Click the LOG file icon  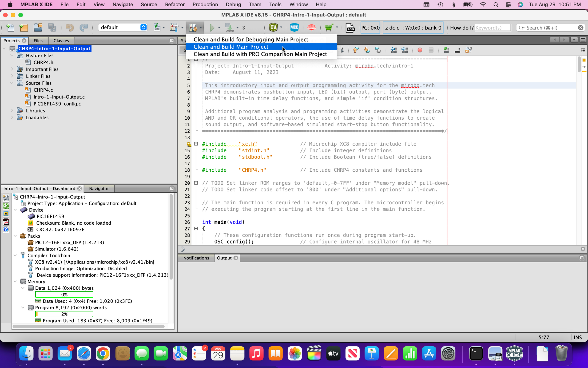pyautogui.click(x=350, y=28)
